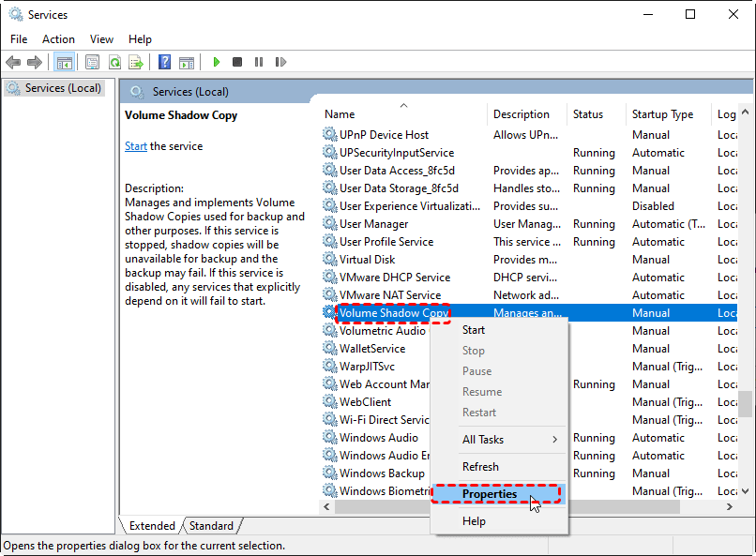Open the Action menu in the menu bar
Screen dimensions: 756x556
pos(58,39)
